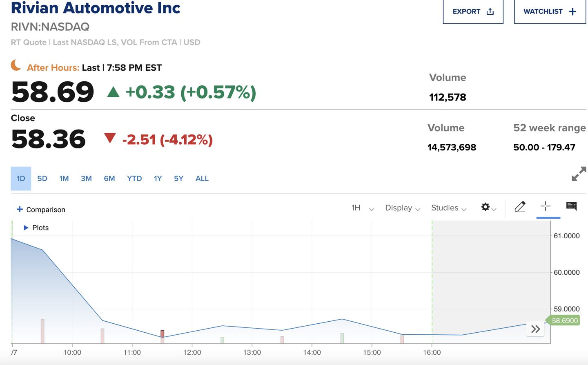Show the ALL time range
The image size is (588, 365).
coord(202,179)
